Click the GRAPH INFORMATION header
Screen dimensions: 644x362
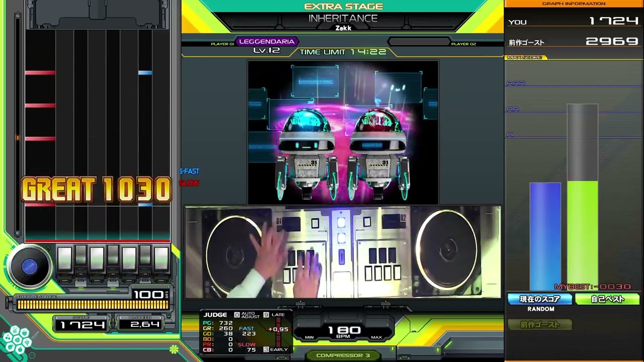point(574,4)
